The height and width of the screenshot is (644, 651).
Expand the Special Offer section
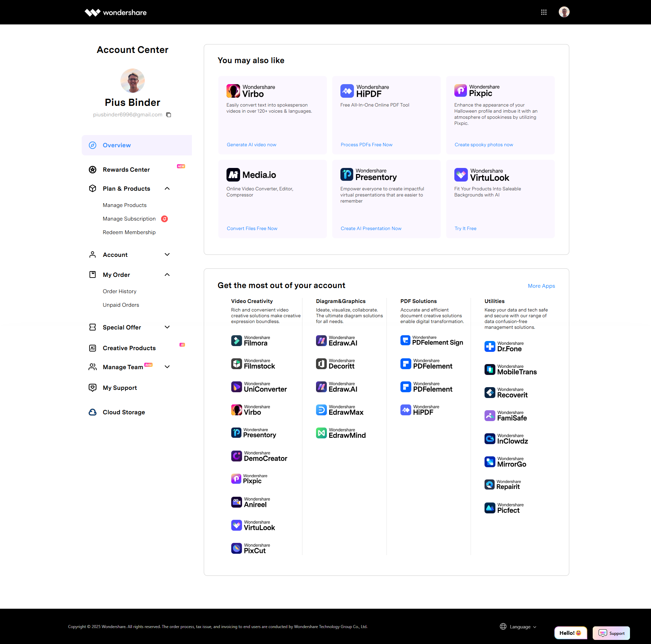coord(167,327)
